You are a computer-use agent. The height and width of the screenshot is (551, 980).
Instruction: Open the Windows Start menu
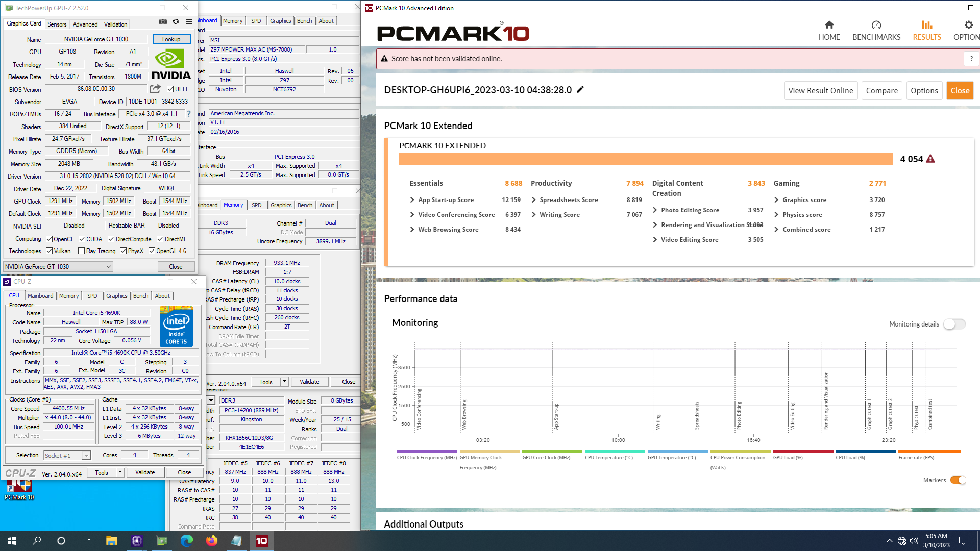12,541
